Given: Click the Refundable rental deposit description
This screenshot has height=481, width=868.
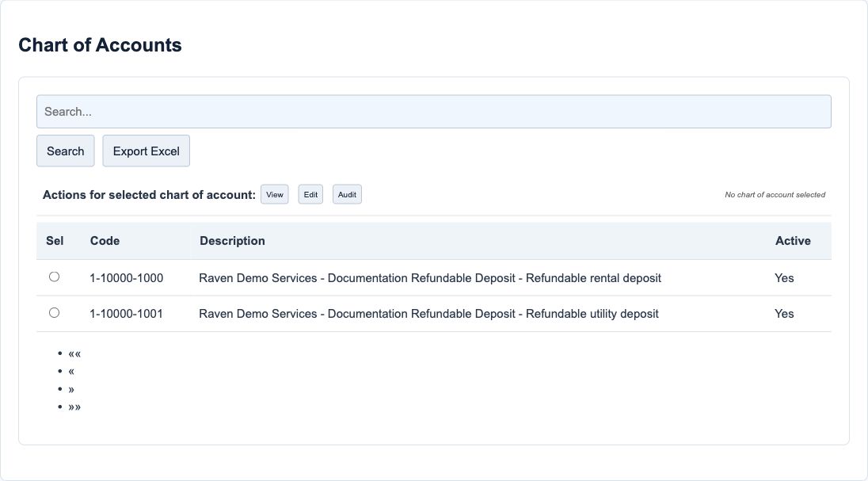Looking at the screenshot, I should 429,277.
